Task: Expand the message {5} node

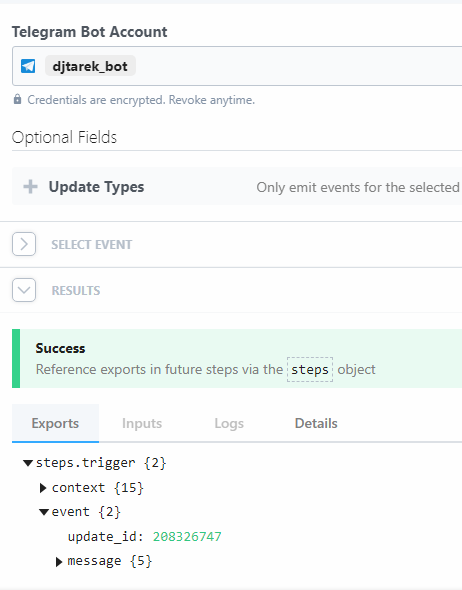Action: (x=59, y=562)
